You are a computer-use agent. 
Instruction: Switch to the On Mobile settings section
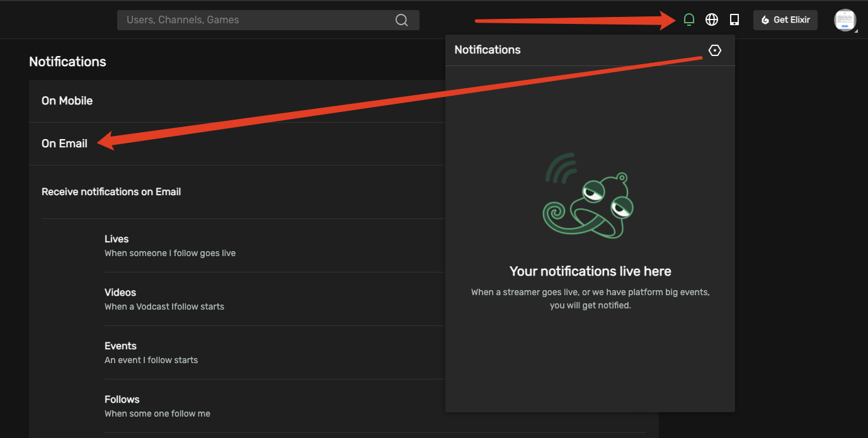[x=67, y=101]
